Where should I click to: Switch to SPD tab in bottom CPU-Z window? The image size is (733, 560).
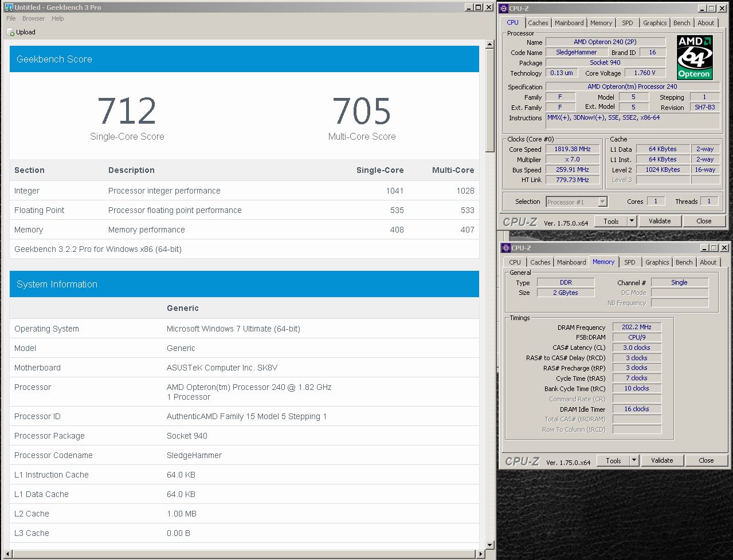point(630,263)
